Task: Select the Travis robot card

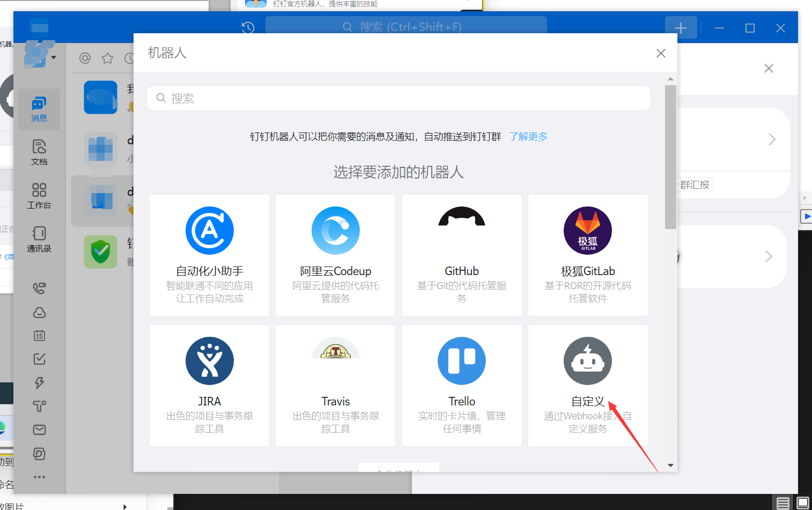Action: point(335,386)
